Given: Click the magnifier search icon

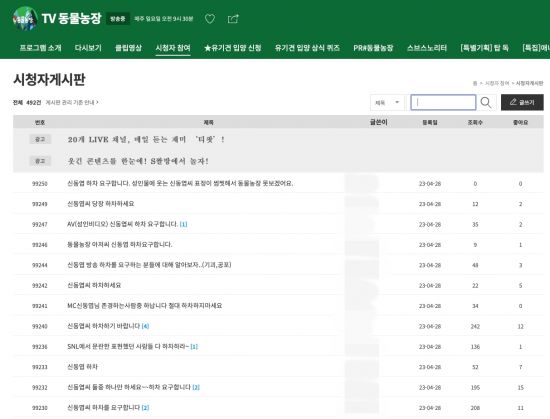Looking at the screenshot, I should (486, 102).
